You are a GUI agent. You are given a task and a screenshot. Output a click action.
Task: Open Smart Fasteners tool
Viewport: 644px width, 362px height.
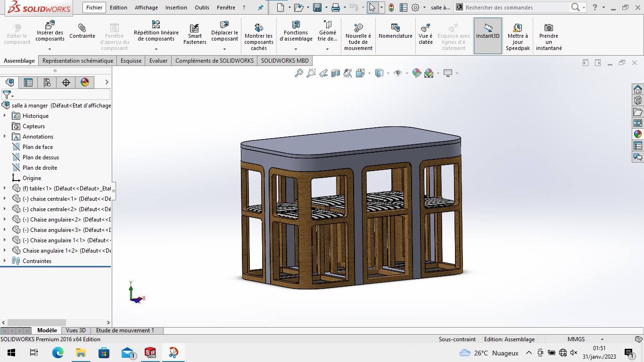(x=195, y=28)
